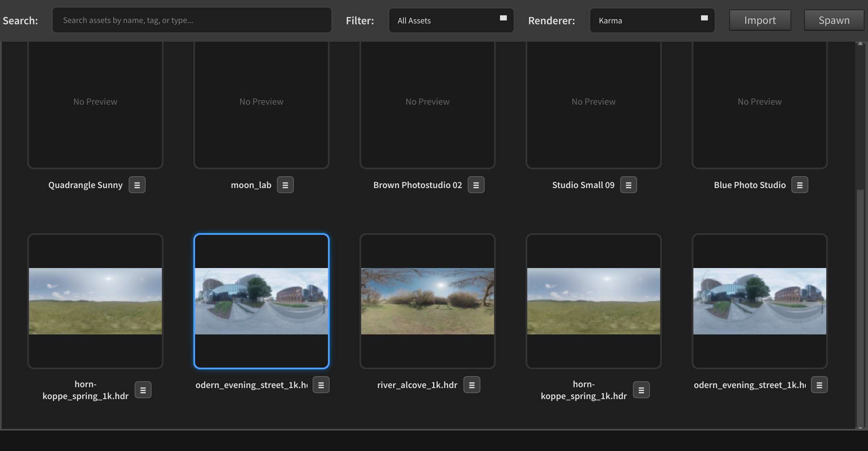Open the horn-koppe_spring_1k.hdr menu icon

tap(143, 389)
